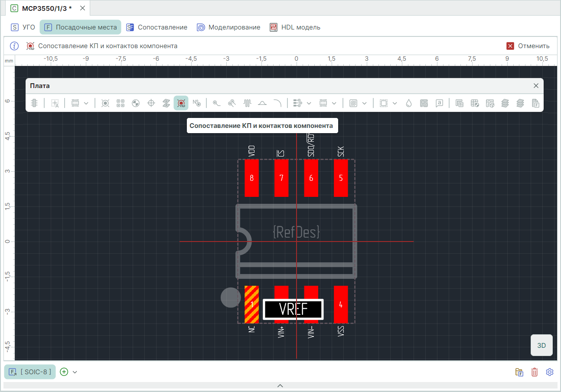Select the place pad tool icon
Image resolution: width=561 pixels, height=392 pixels.
(105, 103)
